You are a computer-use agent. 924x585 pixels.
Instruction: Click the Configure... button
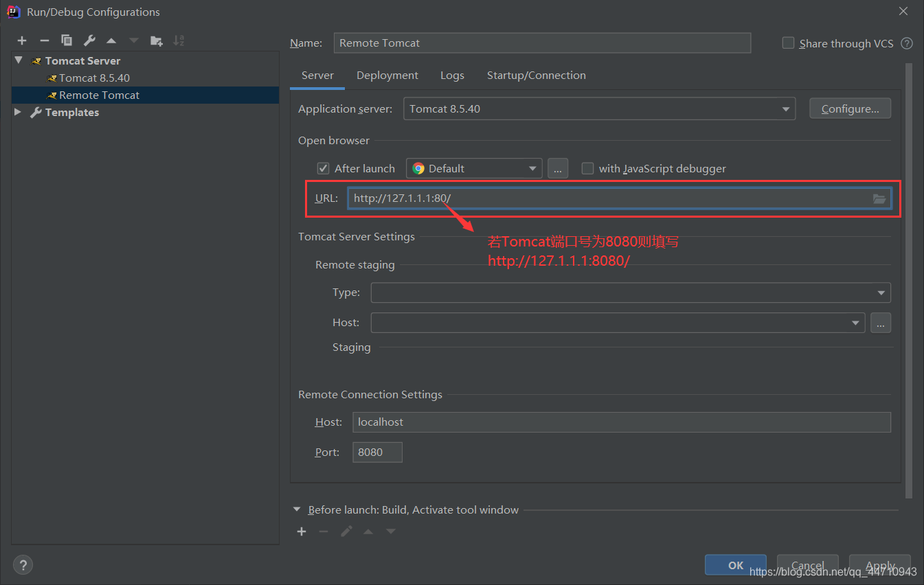point(850,108)
